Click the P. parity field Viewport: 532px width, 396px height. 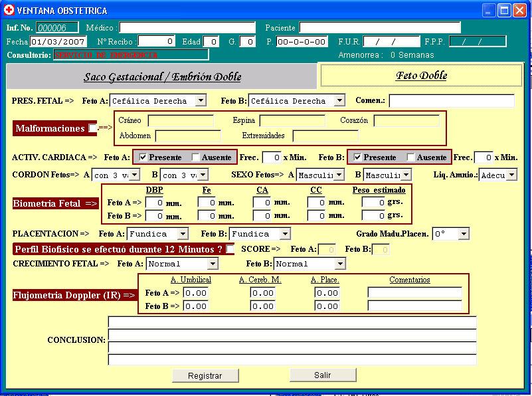(x=302, y=42)
